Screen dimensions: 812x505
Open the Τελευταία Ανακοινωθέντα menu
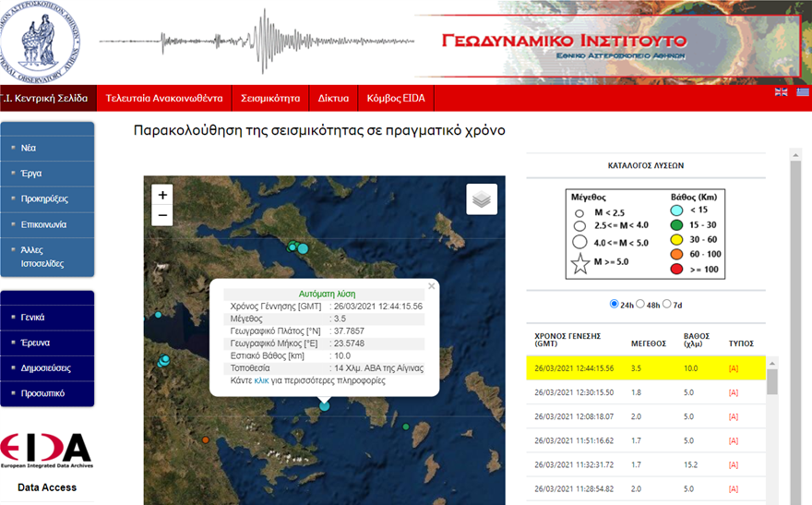pyautogui.click(x=164, y=98)
